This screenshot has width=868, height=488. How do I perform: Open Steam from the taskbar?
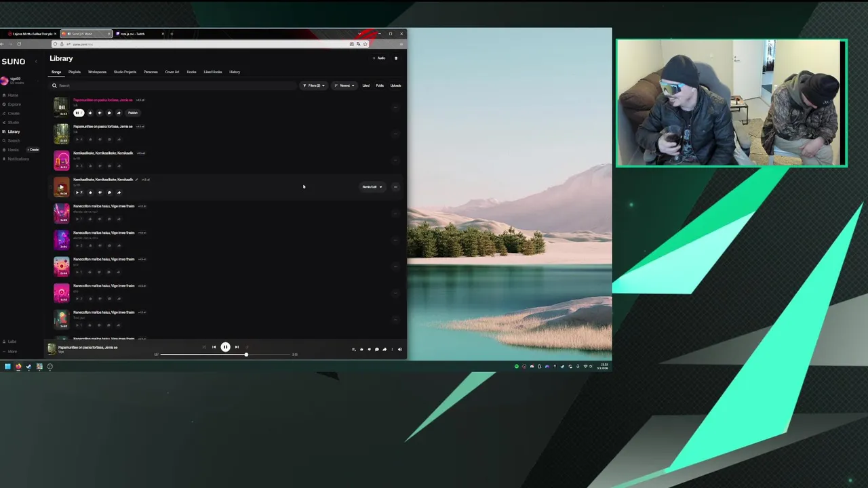click(x=28, y=366)
